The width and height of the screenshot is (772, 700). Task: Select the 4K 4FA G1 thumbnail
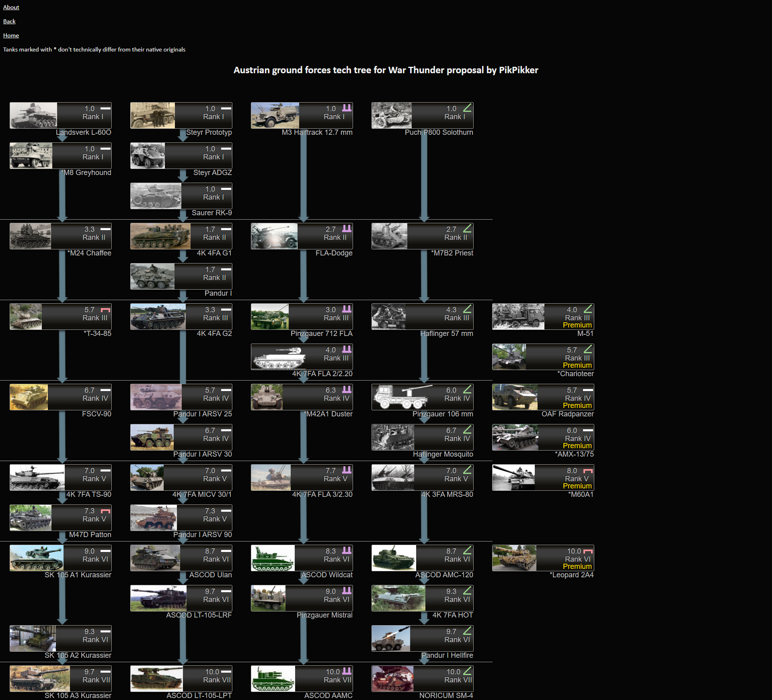pyautogui.click(x=160, y=236)
